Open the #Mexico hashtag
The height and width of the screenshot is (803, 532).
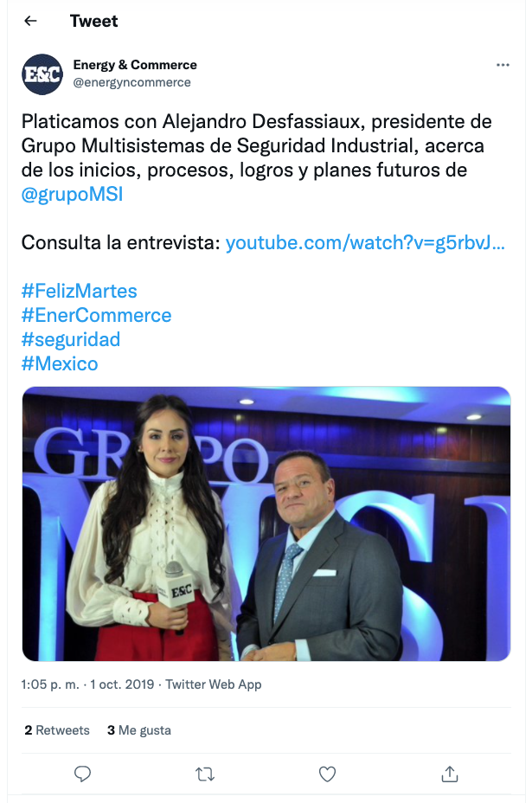[60, 363]
